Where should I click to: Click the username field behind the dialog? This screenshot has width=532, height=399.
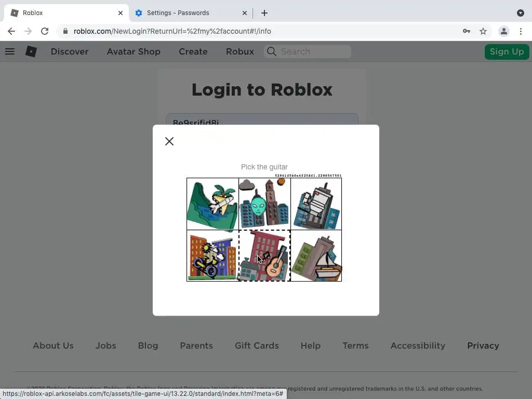(x=262, y=119)
